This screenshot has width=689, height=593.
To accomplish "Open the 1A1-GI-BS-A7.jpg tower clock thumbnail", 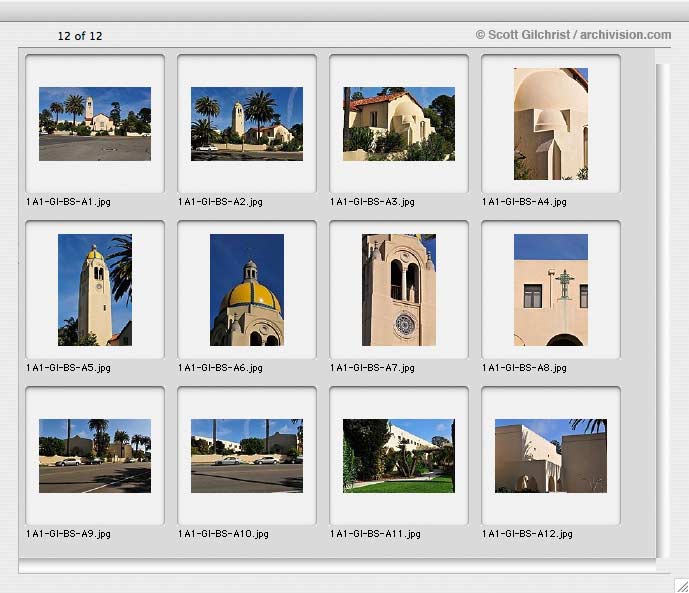I will click(399, 290).
